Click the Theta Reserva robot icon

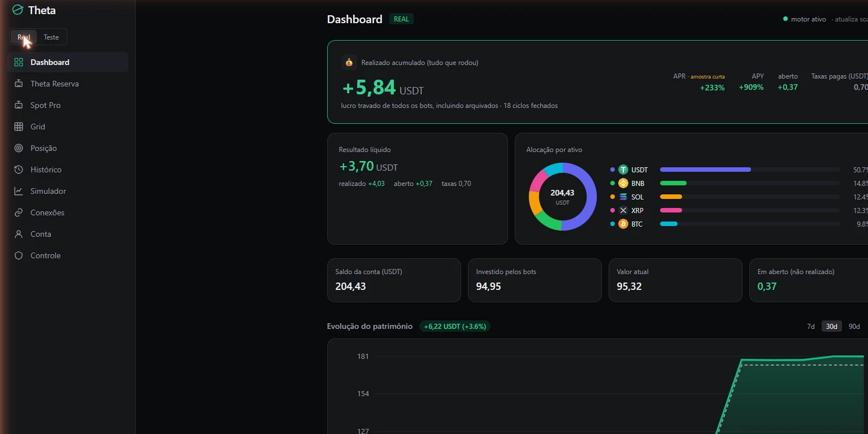19,84
